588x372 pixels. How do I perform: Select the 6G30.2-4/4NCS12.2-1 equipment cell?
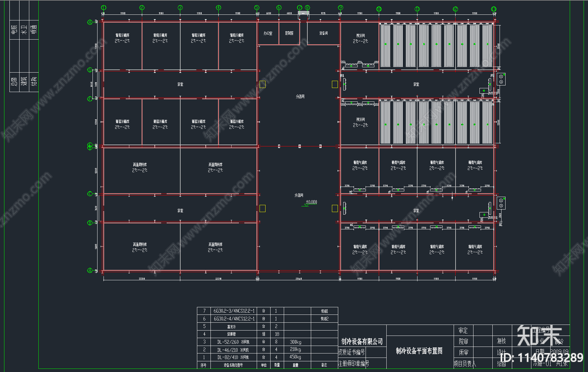pos(234,319)
